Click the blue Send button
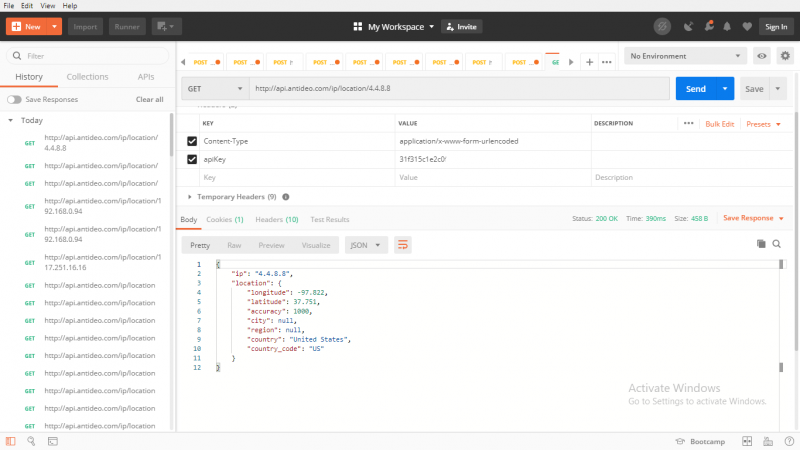Viewport: 800px width, 450px height. 695,89
